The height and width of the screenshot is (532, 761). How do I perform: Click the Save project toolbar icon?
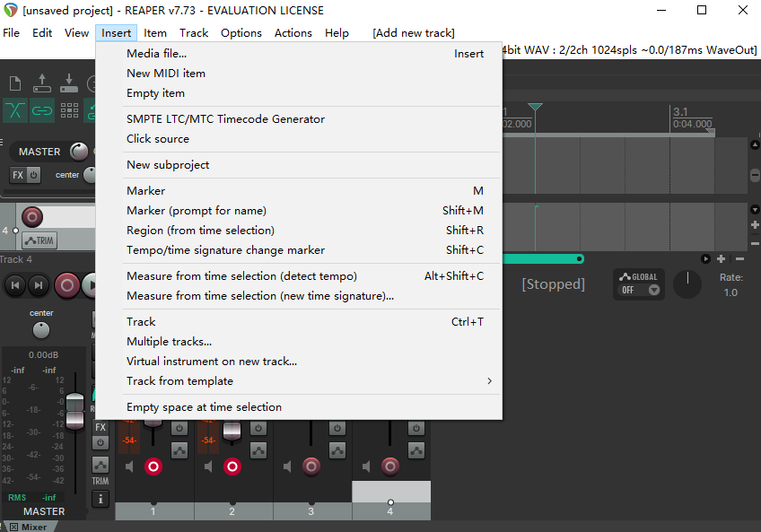point(69,83)
